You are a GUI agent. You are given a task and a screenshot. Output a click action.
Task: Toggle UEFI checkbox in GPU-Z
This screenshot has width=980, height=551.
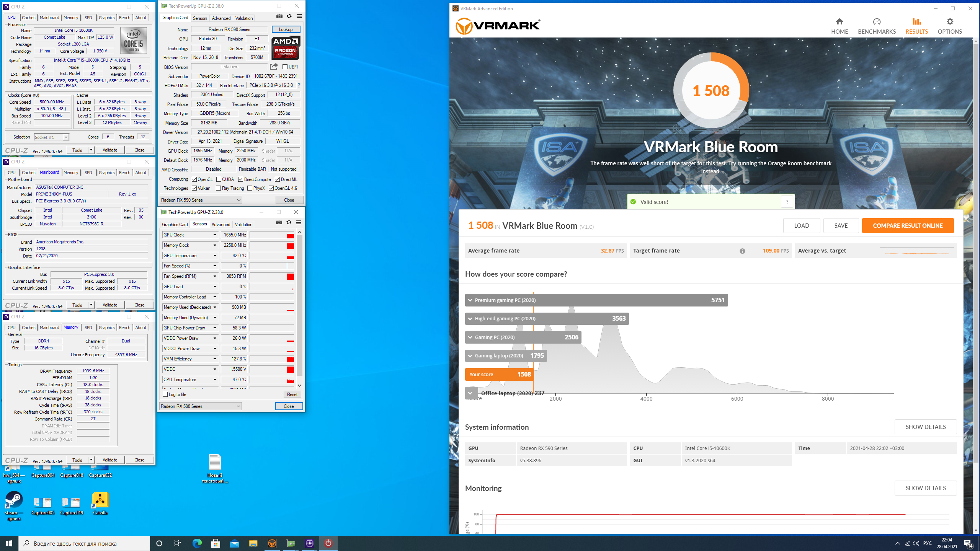[x=285, y=67]
